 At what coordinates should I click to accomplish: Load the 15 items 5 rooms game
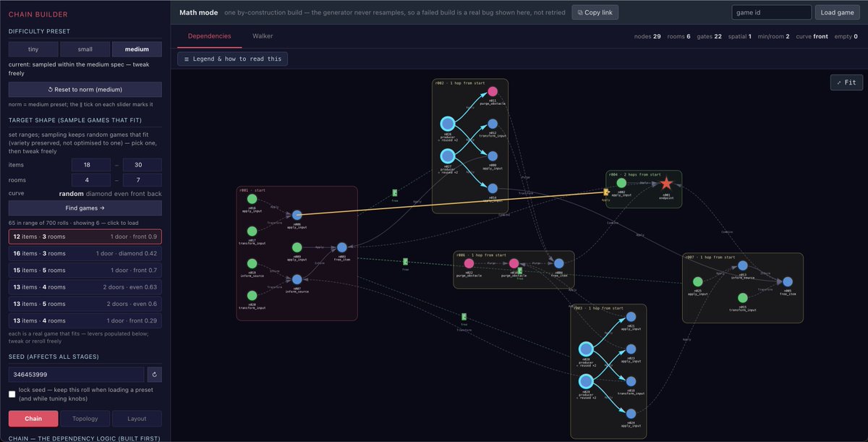click(x=85, y=271)
